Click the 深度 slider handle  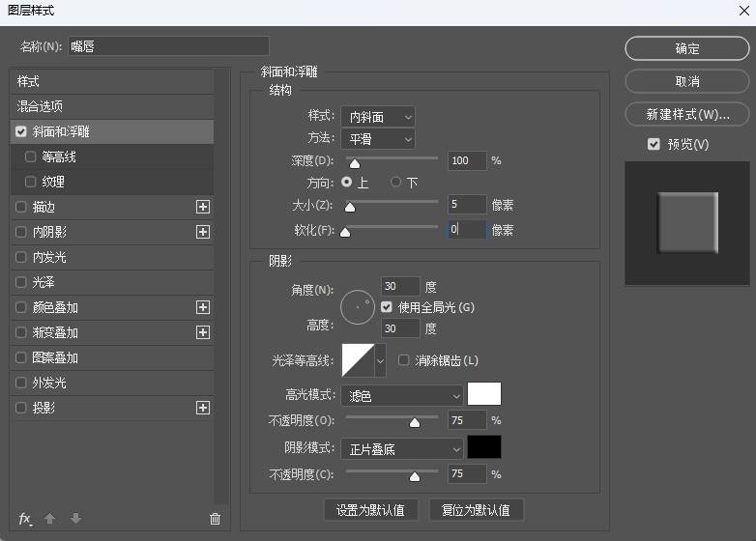pos(355,164)
